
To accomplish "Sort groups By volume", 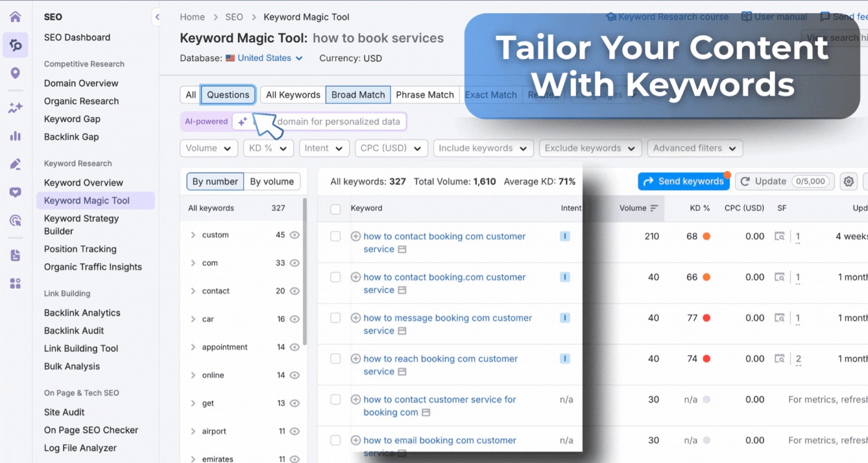I will point(272,182).
